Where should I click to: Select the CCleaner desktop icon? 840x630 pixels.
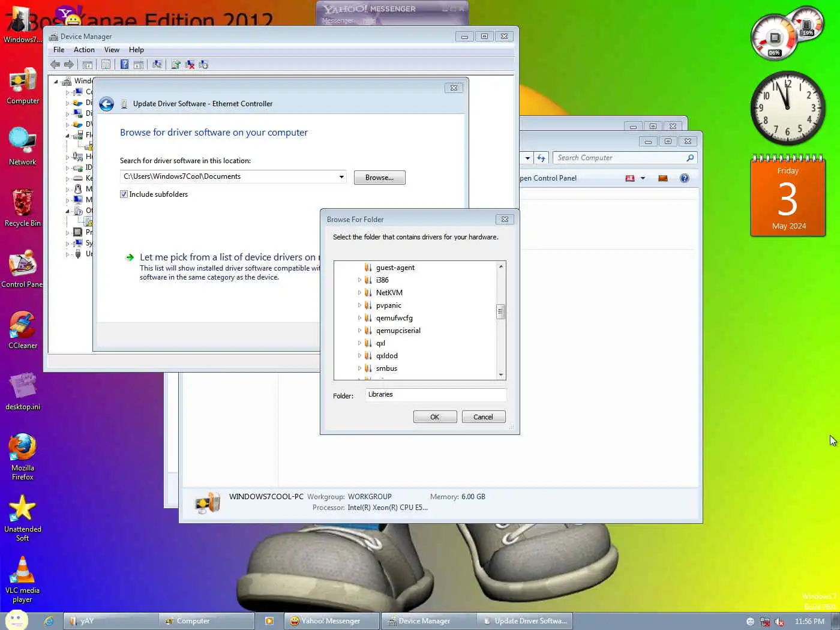22,330
